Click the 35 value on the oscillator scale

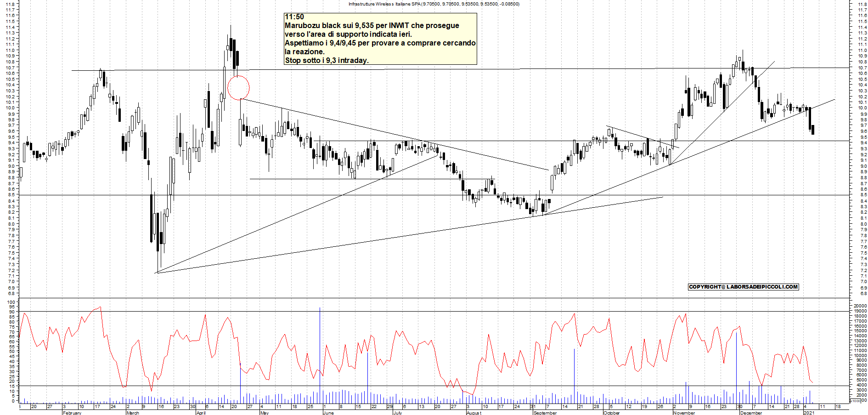12,366
